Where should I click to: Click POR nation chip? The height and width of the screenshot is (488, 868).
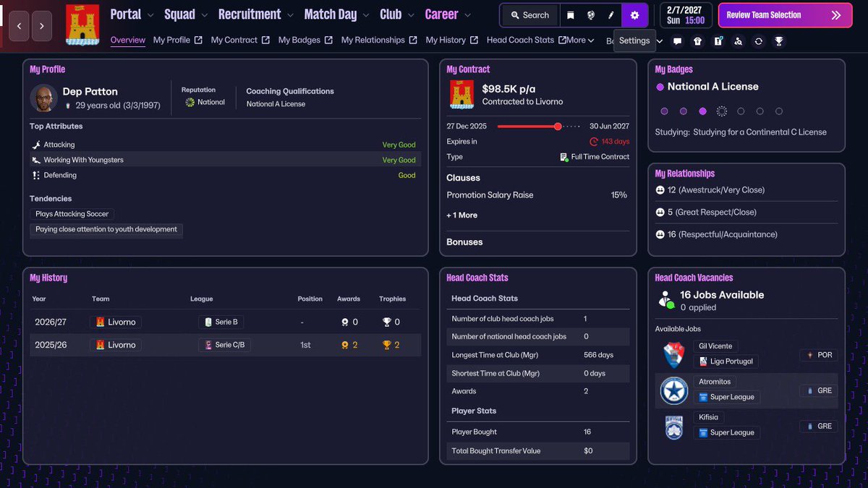coord(818,355)
